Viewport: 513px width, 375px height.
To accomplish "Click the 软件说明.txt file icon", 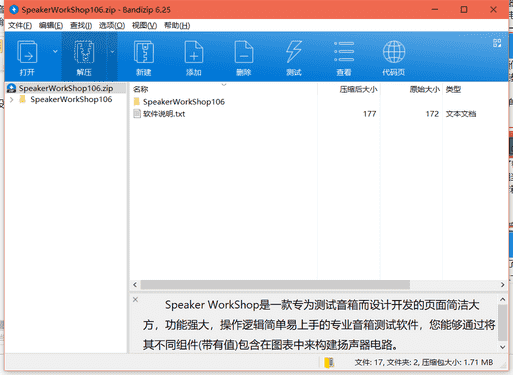I will 137,114.
